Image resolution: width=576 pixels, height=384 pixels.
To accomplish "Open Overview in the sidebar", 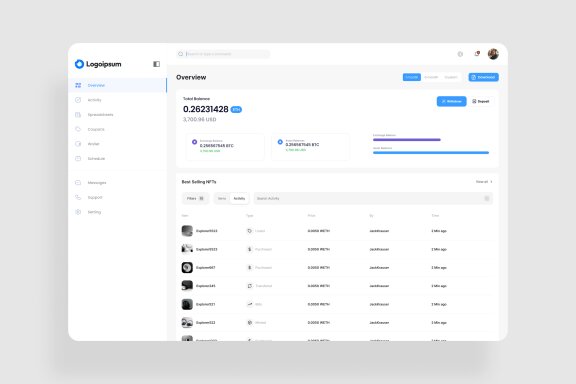I will [118, 85].
